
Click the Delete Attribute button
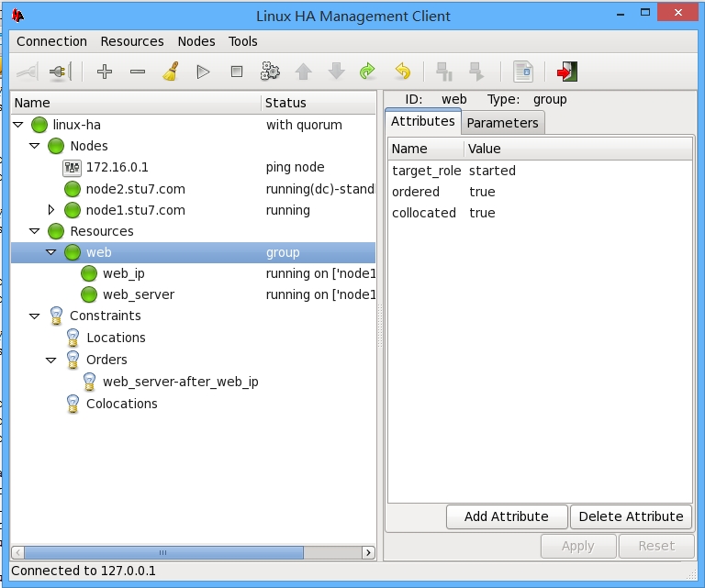coord(631,516)
